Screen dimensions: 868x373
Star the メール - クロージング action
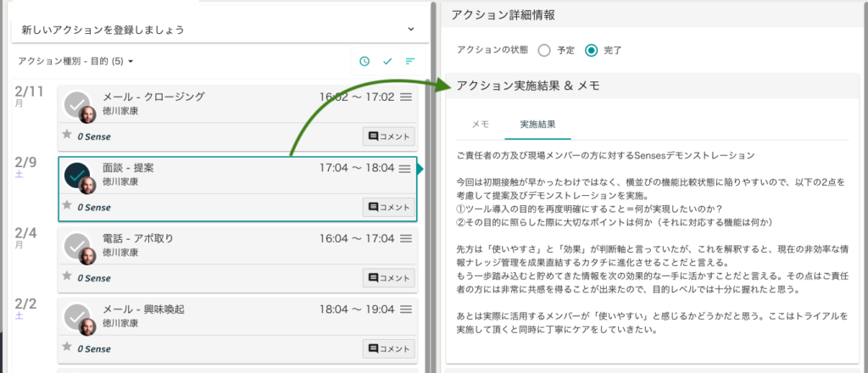(67, 134)
